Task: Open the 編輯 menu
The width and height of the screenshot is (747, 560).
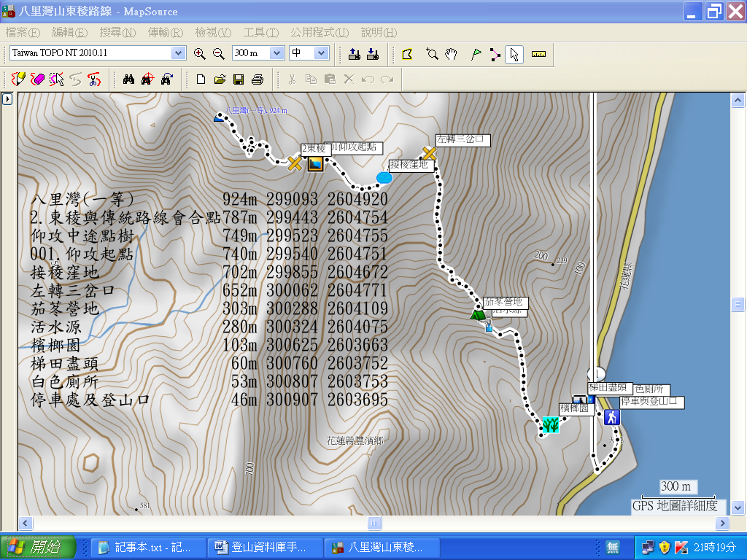Action: tap(70, 32)
